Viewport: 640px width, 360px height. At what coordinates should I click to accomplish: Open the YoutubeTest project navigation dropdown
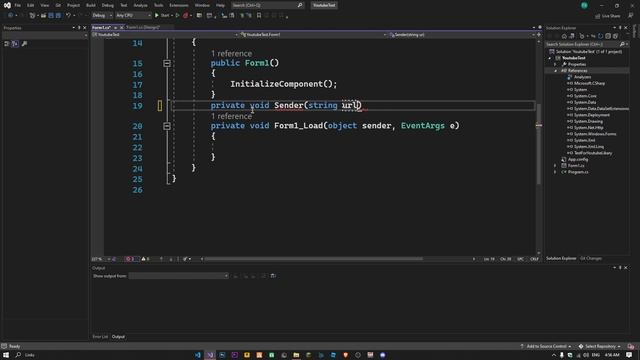coord(165,35)
